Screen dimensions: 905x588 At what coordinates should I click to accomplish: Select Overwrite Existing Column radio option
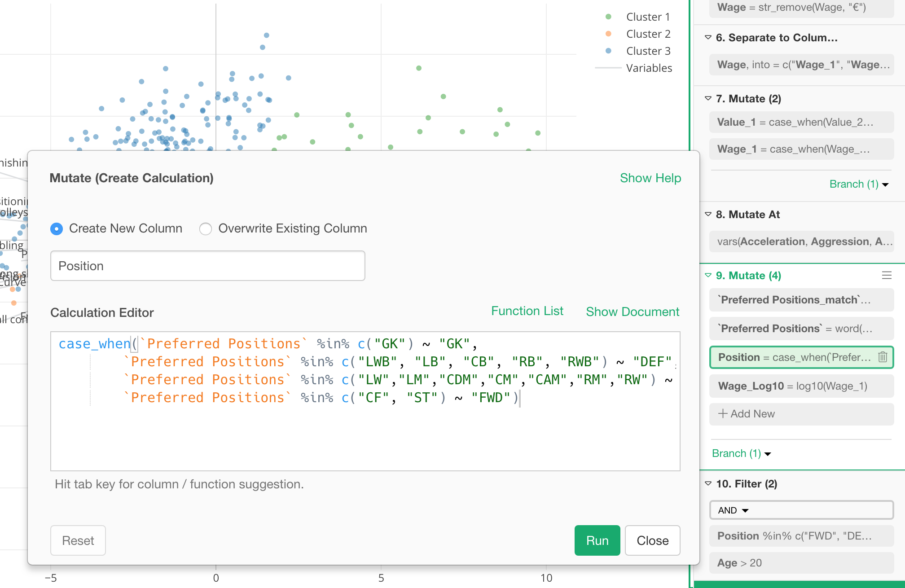click(x=206, y=229)
